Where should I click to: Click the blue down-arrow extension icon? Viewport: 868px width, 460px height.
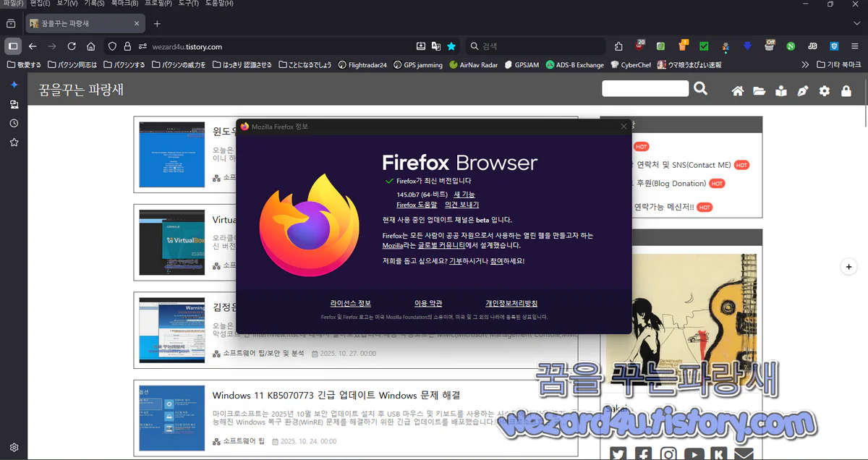pos(748,46)
